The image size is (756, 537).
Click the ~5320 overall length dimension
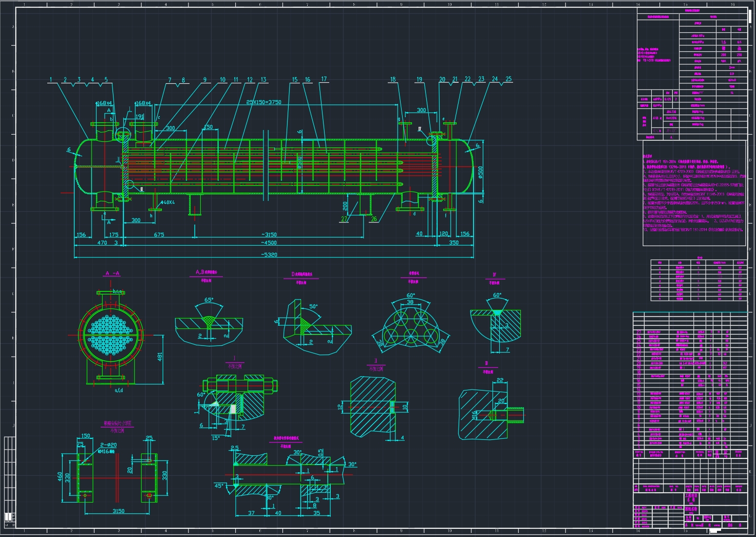(x=269, y=254)
